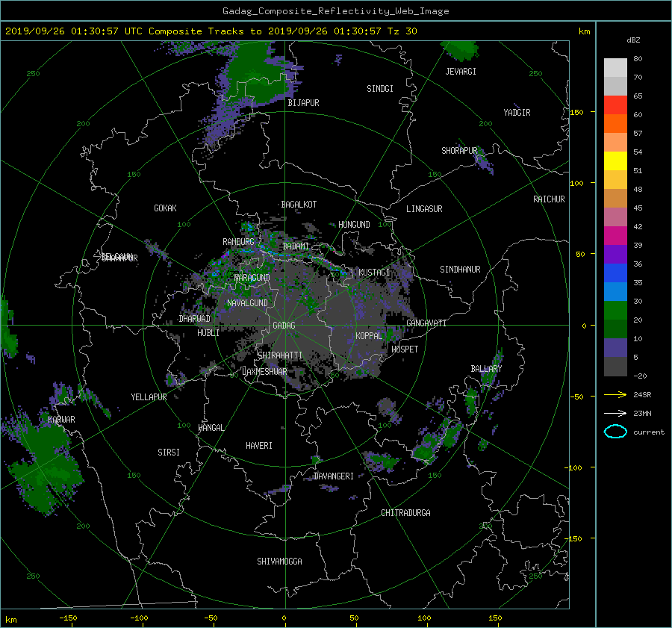The height and width of the screenshot is (628, 672).
Task: Click the KARWAR city label
Action: pyautogui.click(x=61, y=420)
